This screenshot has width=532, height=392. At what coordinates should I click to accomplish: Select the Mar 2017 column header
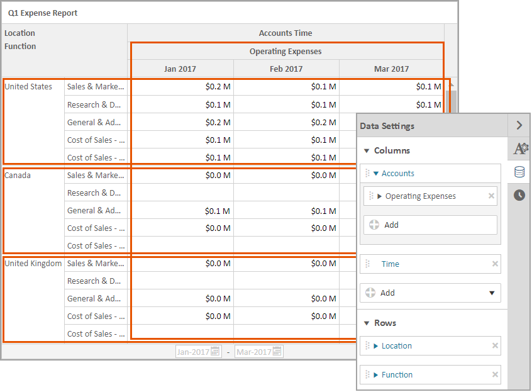click(391, 69)
